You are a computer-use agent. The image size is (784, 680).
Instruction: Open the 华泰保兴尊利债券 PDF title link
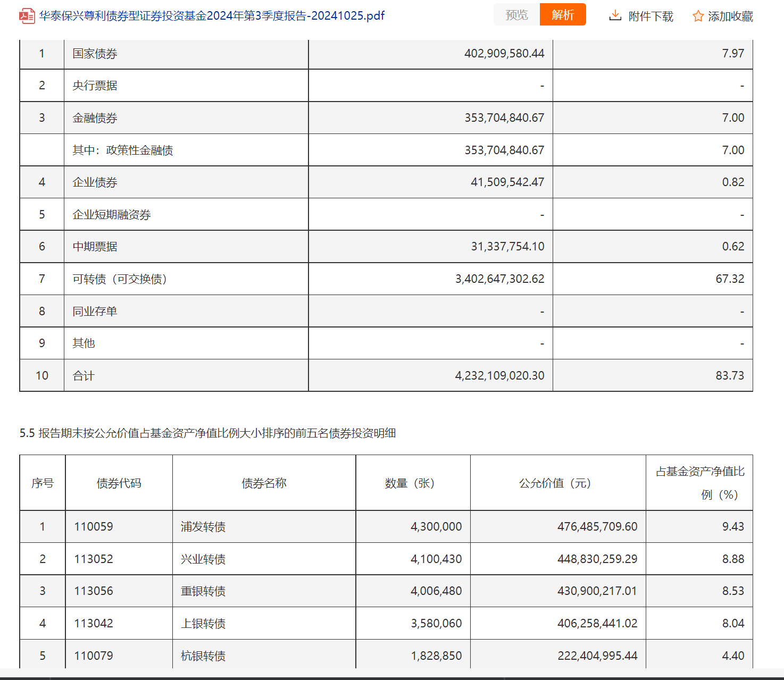click(212, 16)
